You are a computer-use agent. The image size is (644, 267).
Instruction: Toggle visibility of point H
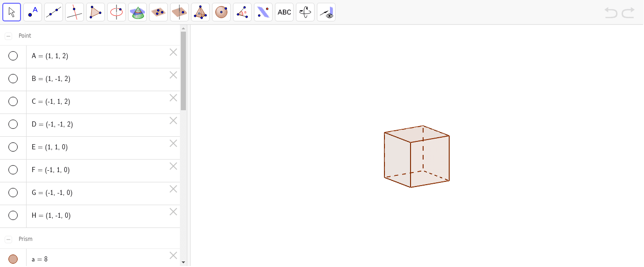pos(13,215)
